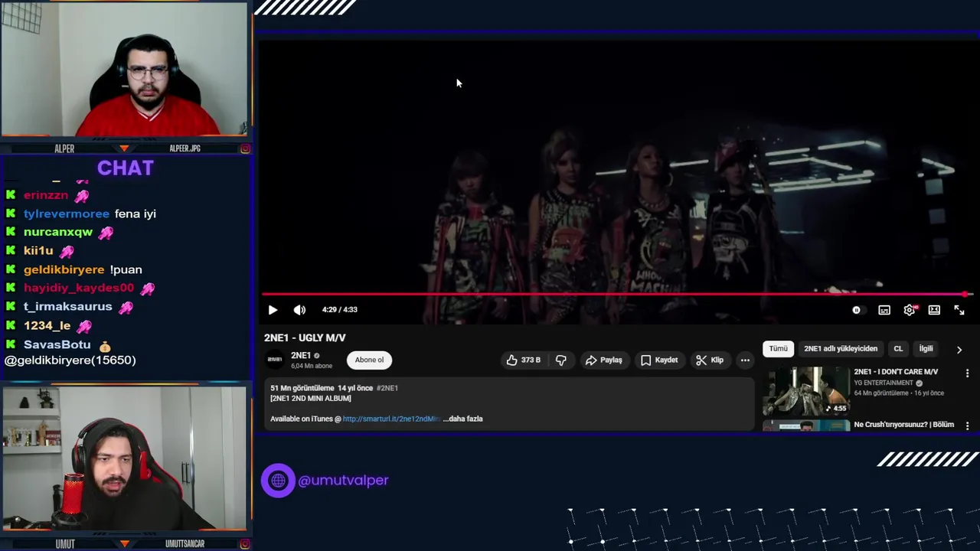Mute the video with the speaker icon

coord(299,310)
